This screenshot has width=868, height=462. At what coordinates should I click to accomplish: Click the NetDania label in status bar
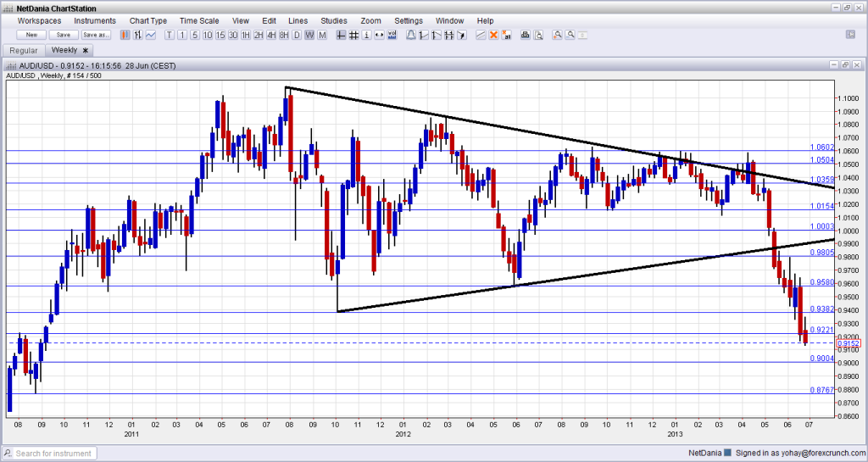(705, 453)
